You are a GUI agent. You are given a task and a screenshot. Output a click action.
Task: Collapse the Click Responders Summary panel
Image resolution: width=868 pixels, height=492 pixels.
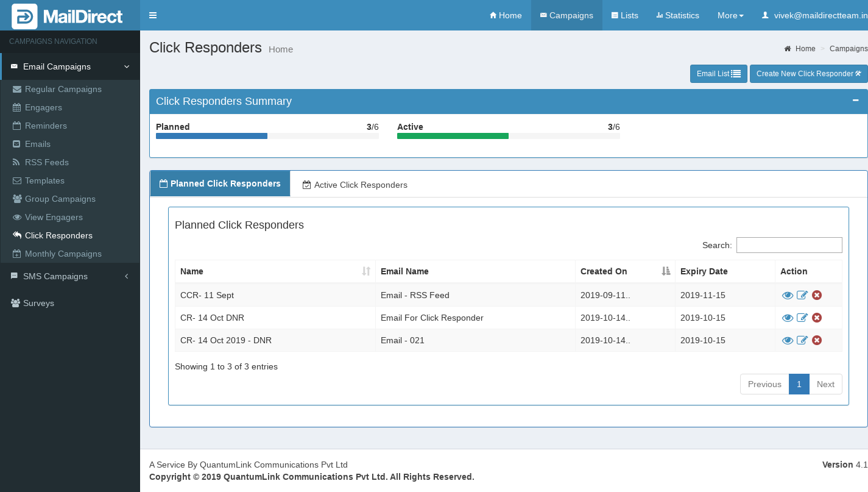pyautogui.click(x=855, y=101)
